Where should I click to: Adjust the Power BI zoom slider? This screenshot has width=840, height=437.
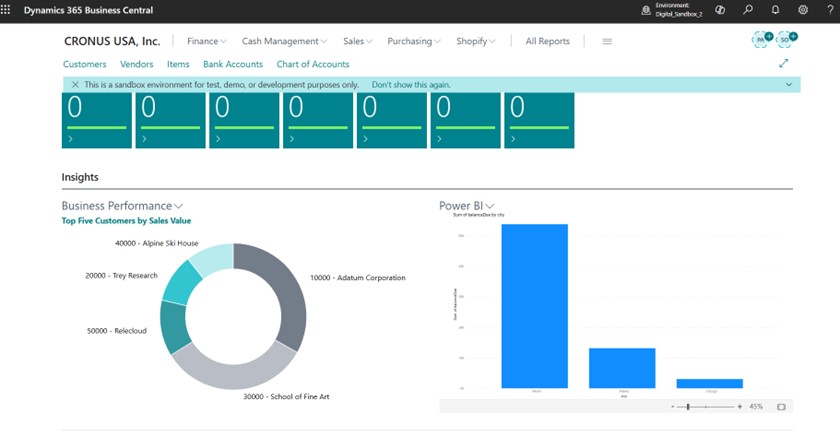(688, 407)
